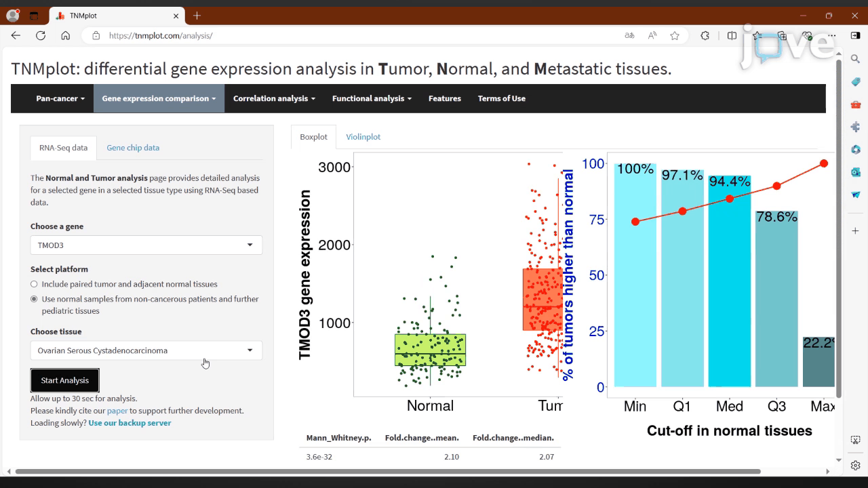
Task: Click the red toolbox sidebar icon
Action: point(856,104)
